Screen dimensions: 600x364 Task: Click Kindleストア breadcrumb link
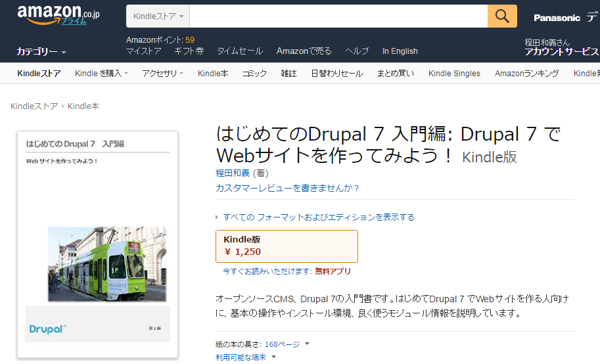pyautogui.click(x=34, y=106)
